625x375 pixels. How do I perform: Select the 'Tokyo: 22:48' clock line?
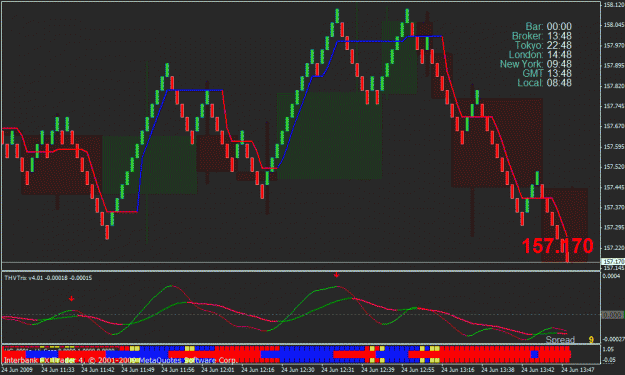[x=543, y=45]
